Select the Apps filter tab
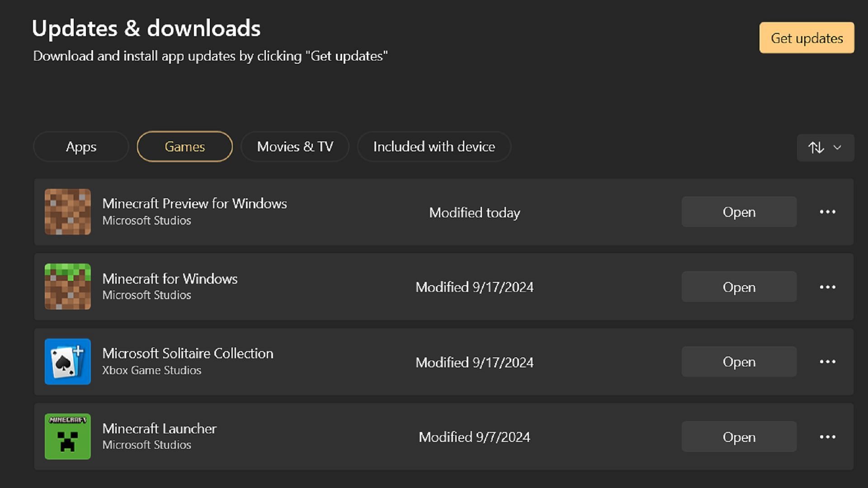The image size is (868, 488). (82, 146)
